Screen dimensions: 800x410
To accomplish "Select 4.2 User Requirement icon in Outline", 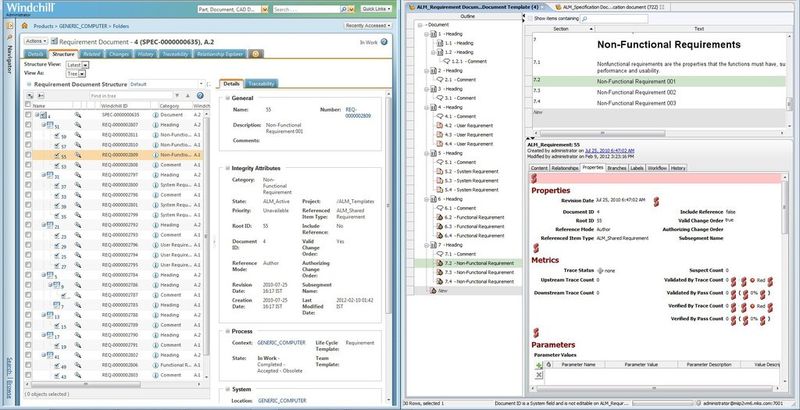I will pyautogui.click(x=440, y=125).
